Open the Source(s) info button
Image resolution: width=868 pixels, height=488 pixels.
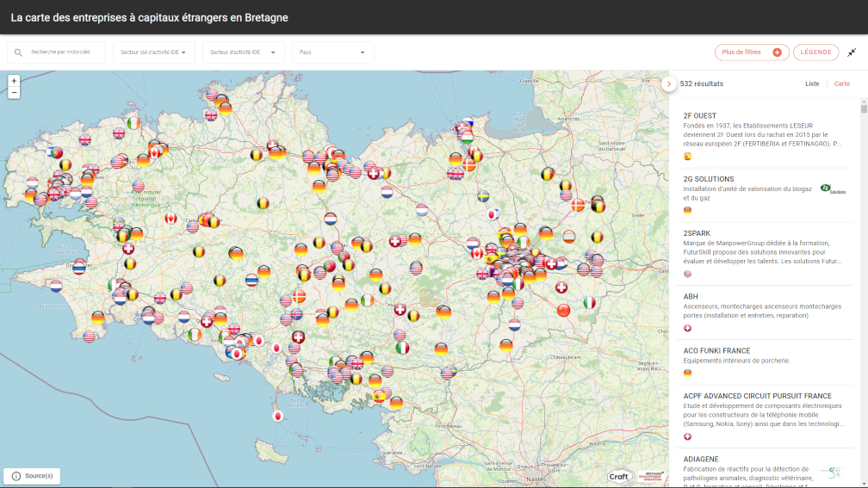pos(32,476)
